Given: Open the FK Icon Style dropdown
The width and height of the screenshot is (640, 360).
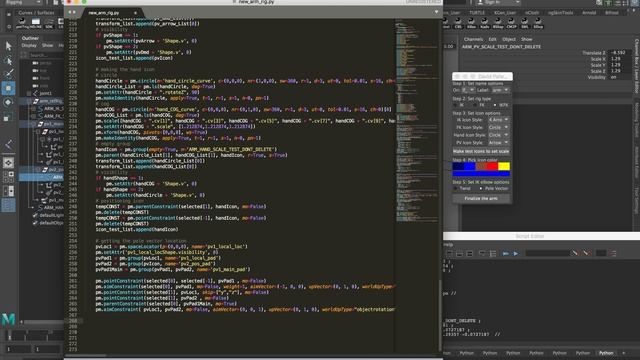Looking at the screenshot, I should [499, 127].
